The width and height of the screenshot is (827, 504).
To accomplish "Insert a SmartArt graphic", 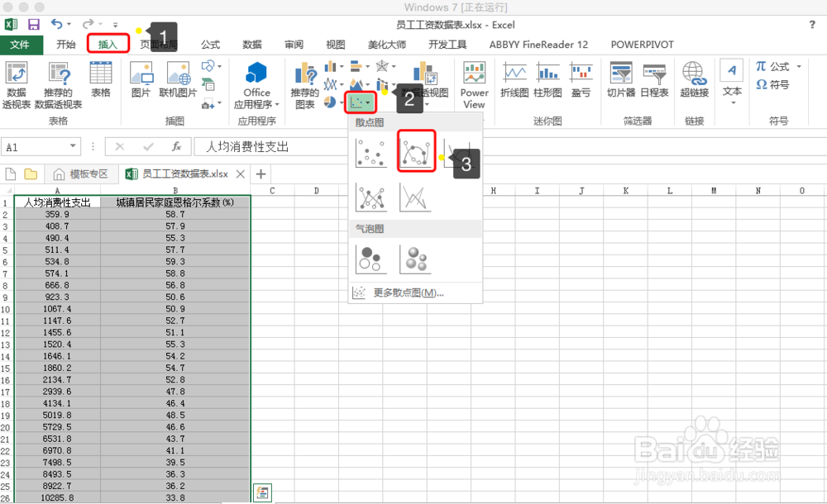I will point(208,84).
